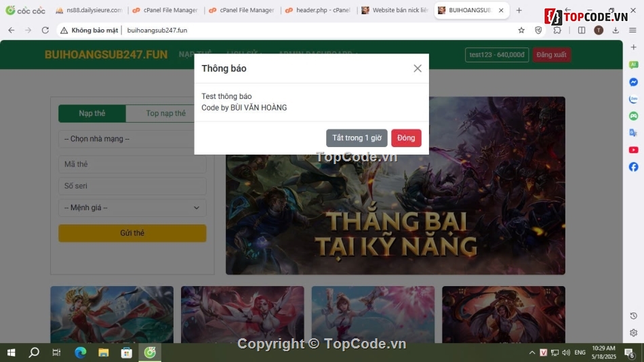The height and width of the screenshot is (362, 644).
Task: Open Messenger in the sidebar
Action: (x=633, y=82)
